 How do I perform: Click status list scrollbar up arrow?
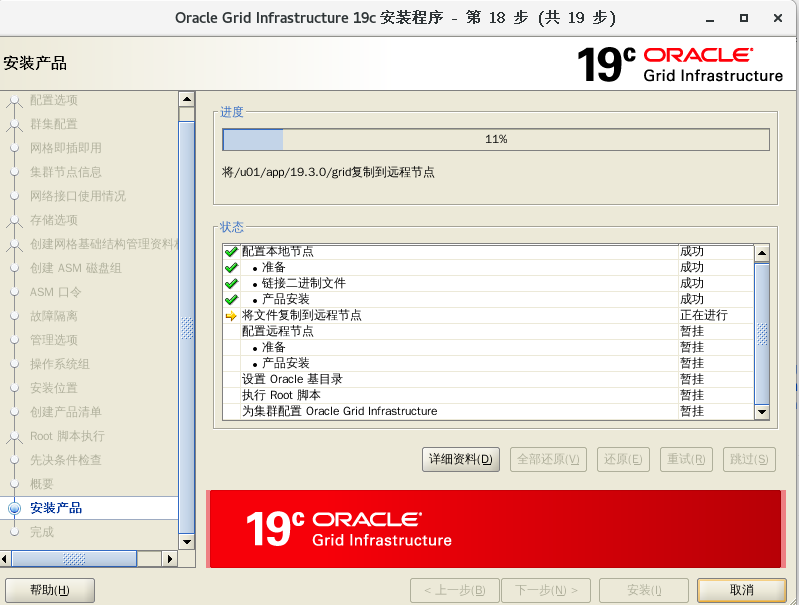(762, 253)
